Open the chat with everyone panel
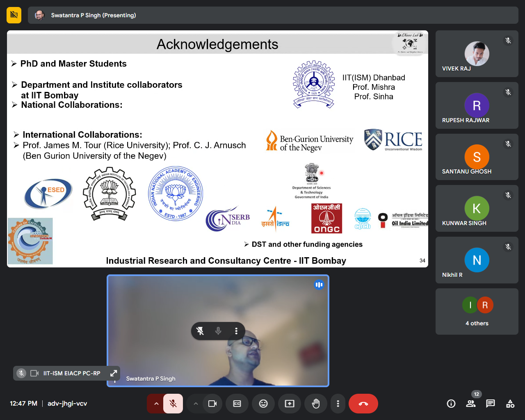The height and width of the screenshot is (420, 525). 491,404
